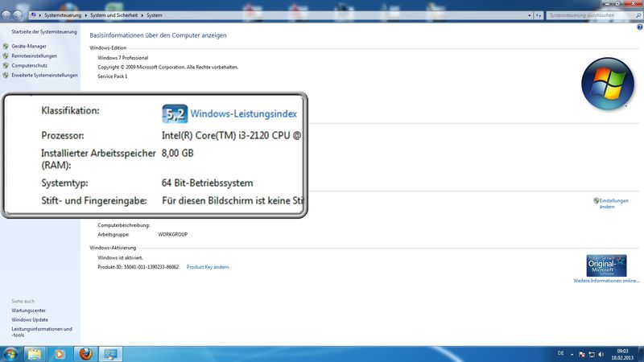The height and width of the screenshot is (362, 644).
Task: Open Weitere Informationen online link
Action: coord(606,281)
